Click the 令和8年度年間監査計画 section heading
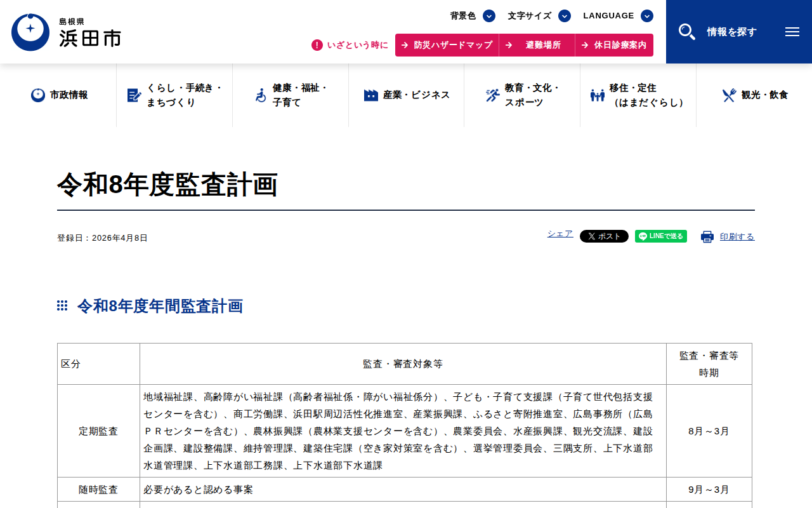This screenshot has height=508, width=812. [x=160, y=306]
